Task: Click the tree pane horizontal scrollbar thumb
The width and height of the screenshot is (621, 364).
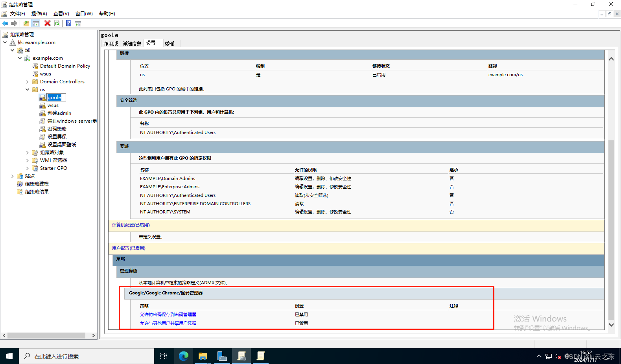Action: (x=46, y=336)
